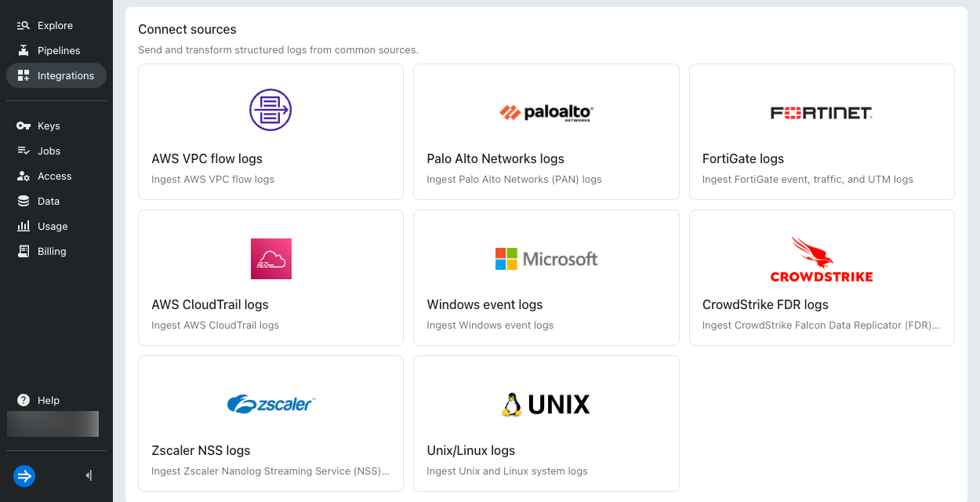Click the Billing receipt icon
Screen dimensions: 980x502
coord(24,251)
